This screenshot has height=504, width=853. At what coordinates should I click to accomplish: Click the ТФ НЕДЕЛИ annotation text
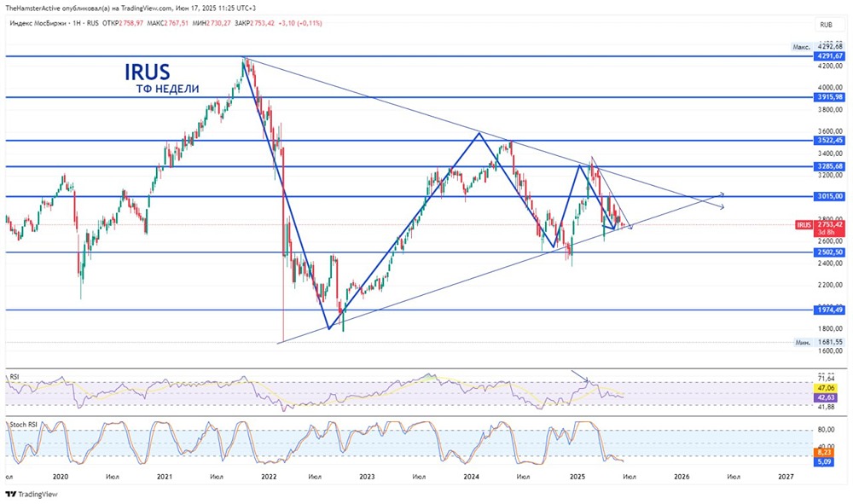(x=167, y=90)
